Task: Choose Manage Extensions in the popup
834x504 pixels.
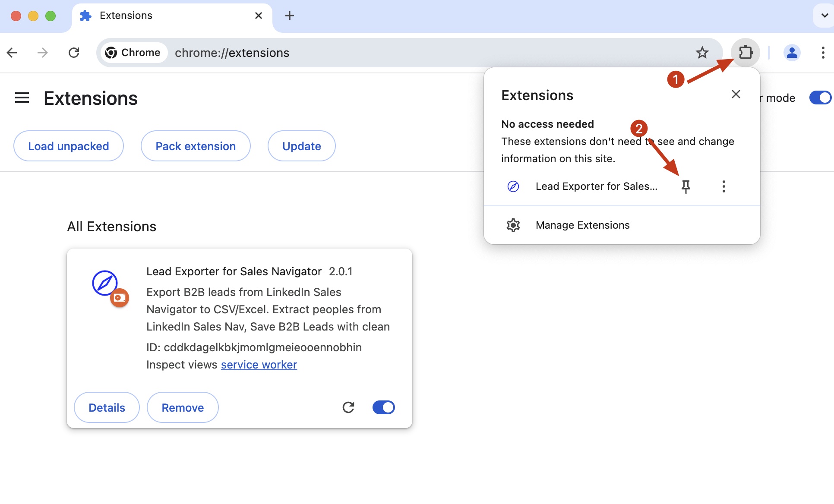Action: point(582,225)
